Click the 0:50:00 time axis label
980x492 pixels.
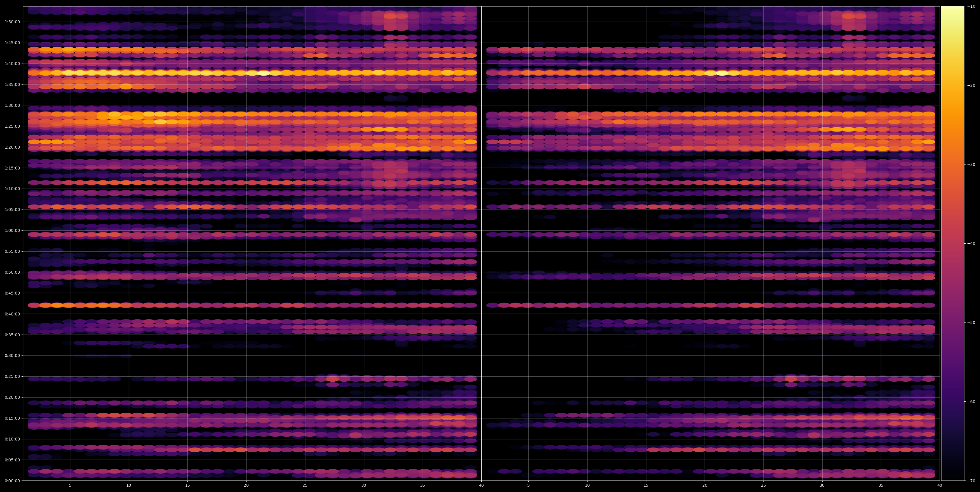pos(12,272)
